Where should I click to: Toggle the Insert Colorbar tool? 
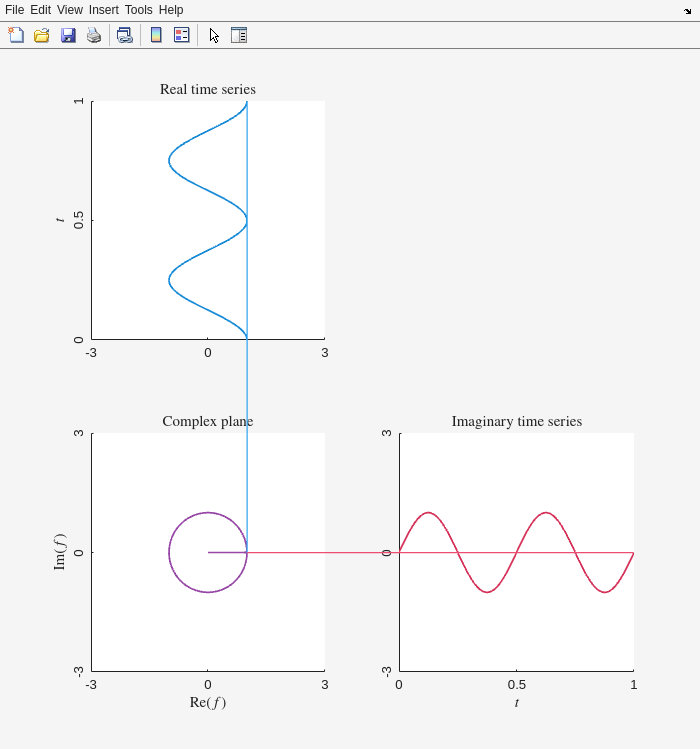click(156, 35)
